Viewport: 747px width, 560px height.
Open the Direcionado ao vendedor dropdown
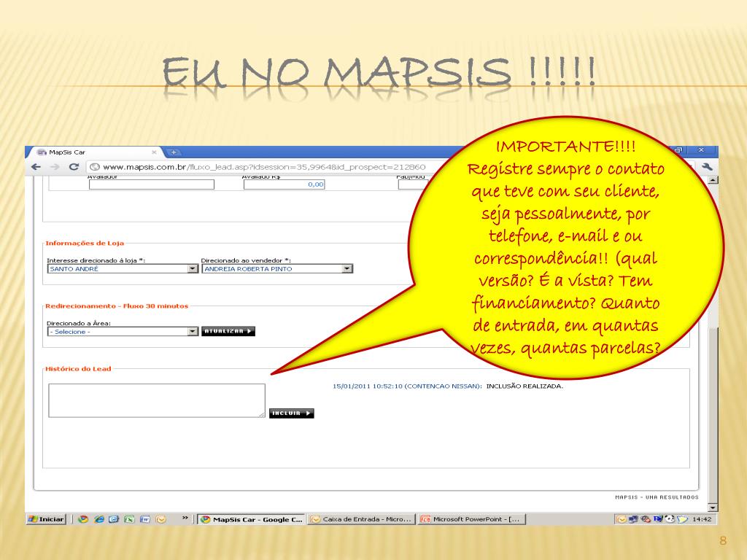[x=277, y=269]
